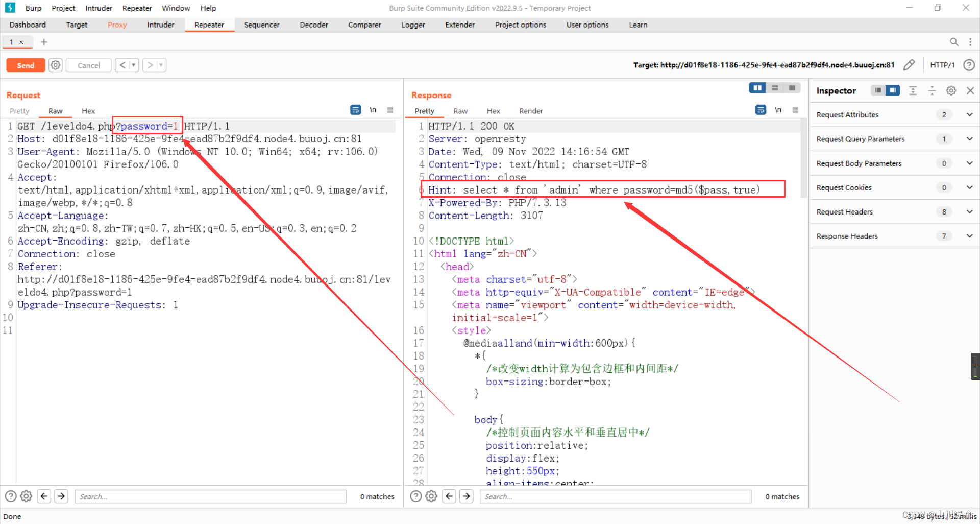
Task: Jump to previous request search match
Action: [44, 496]
